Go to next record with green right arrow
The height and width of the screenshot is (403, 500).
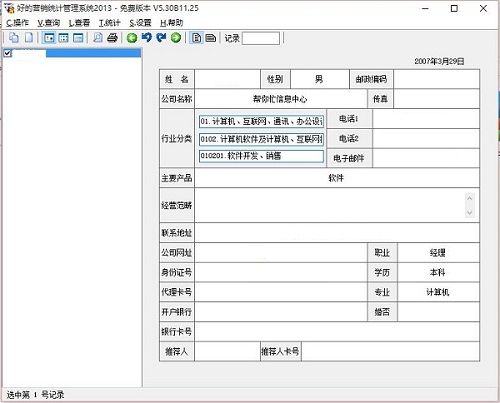pos(176,38)
